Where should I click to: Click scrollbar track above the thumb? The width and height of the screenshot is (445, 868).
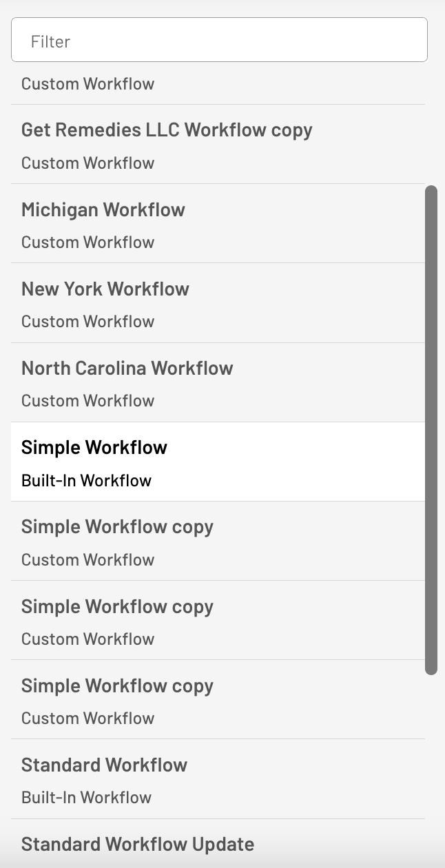pos(432,124)
